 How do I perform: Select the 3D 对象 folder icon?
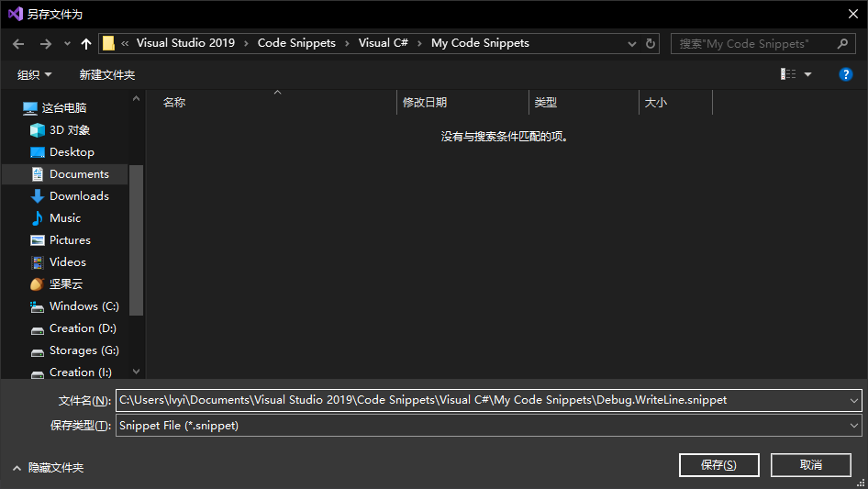click(38, 130)
